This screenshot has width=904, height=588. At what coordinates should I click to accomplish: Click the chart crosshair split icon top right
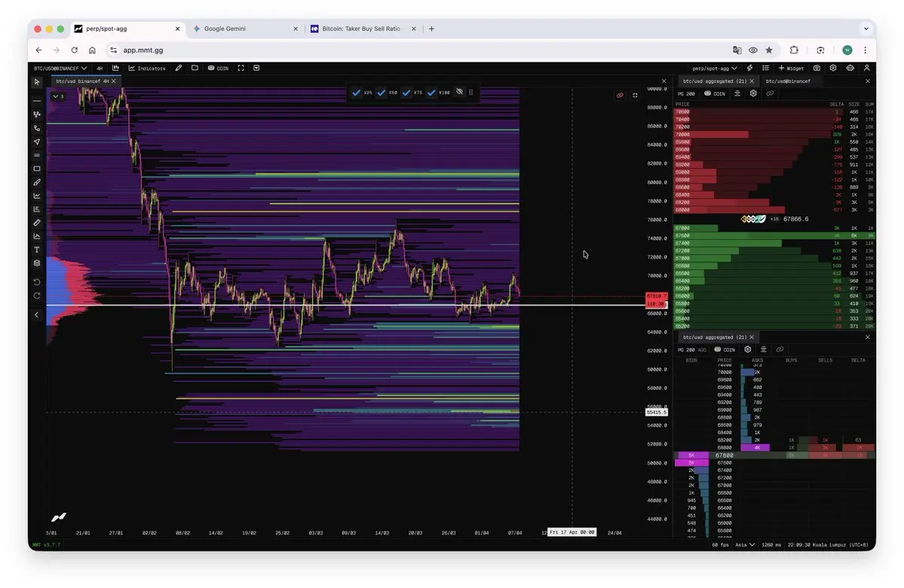(x=636, y=96)
